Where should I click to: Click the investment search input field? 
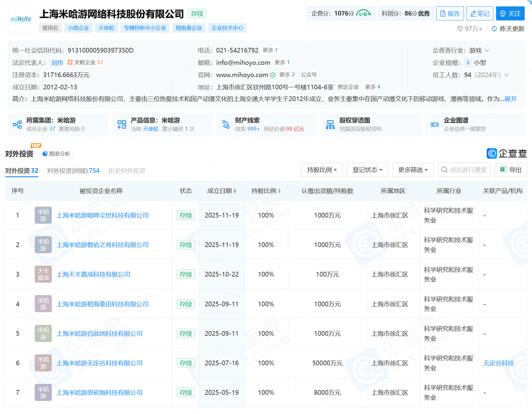point(464,170)
